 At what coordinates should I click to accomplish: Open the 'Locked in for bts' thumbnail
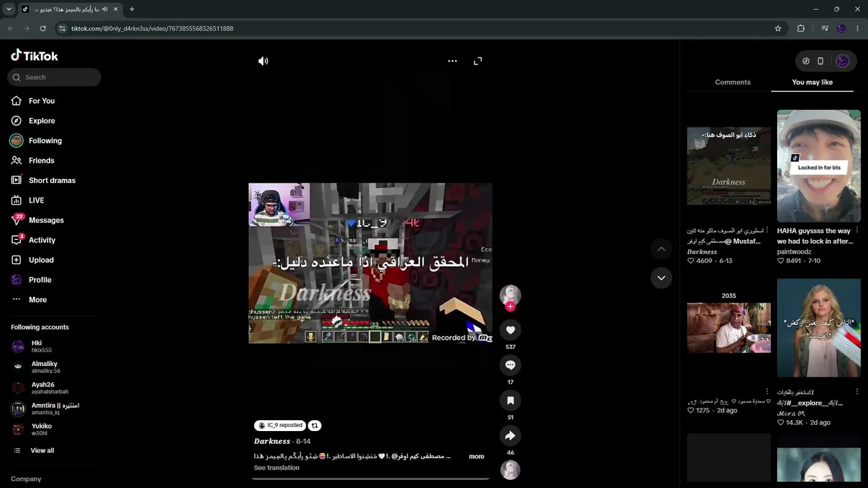click(818, 166)
